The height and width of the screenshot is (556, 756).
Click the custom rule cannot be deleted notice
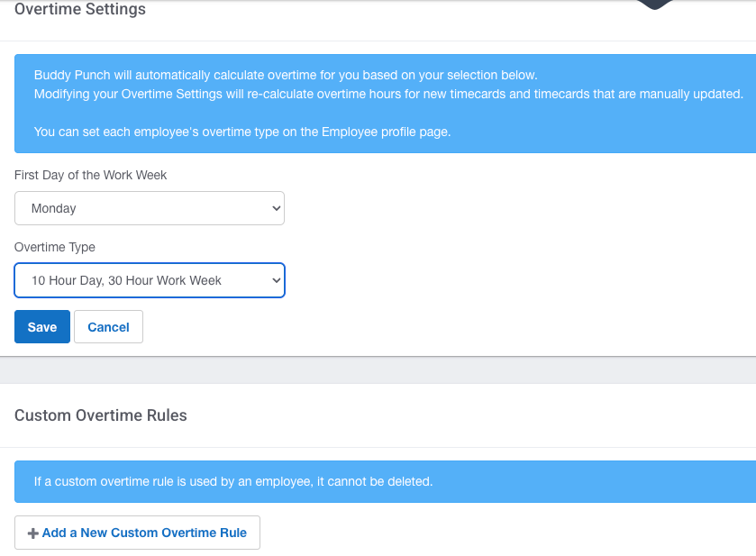pyautogui.click(x=233, y=481)
